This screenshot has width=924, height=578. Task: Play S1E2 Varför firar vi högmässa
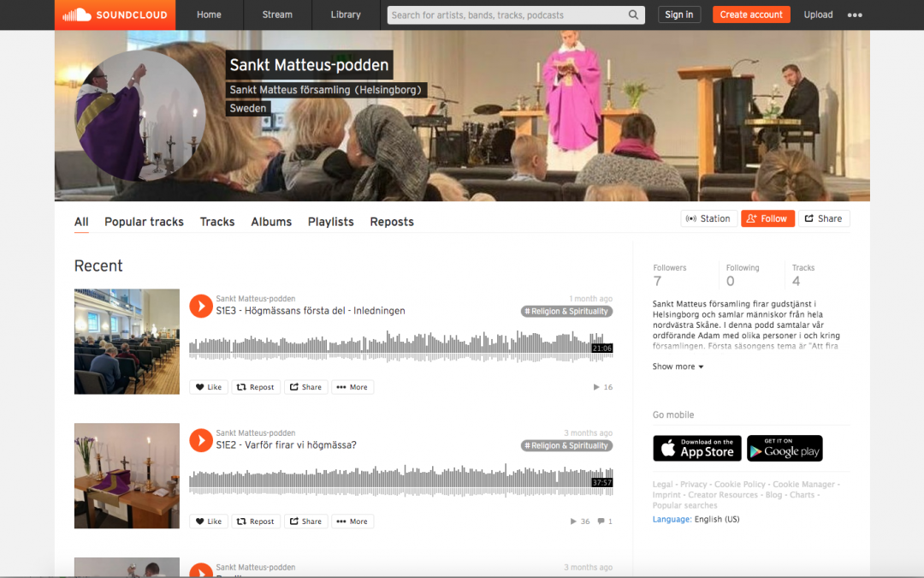tap(200, 441)
